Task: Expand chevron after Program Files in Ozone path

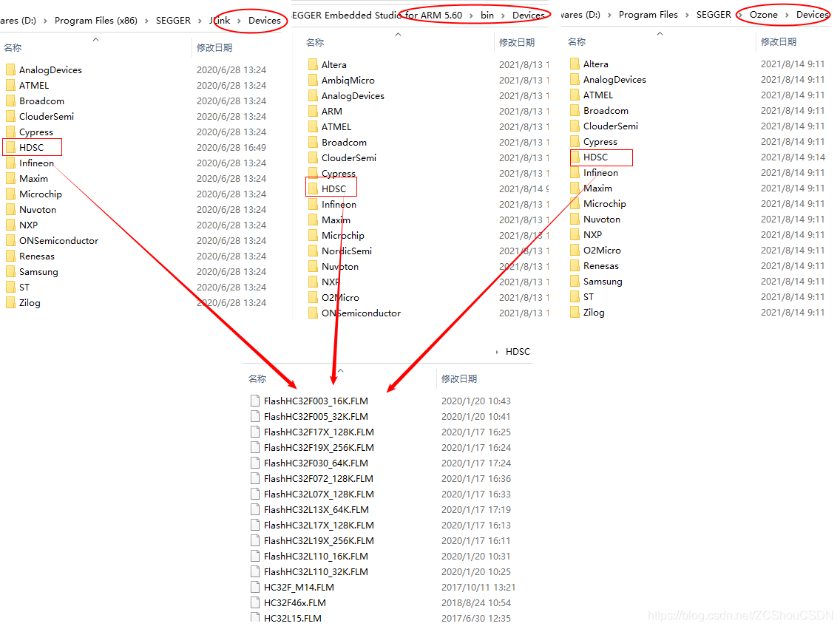Action: 688,15
